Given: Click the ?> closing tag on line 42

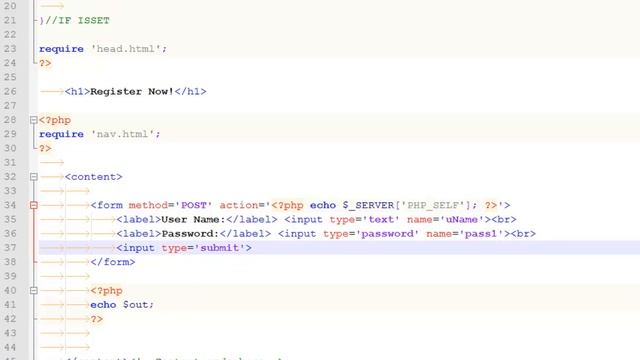Looking at the screenshot, I should tap(97, 319).
